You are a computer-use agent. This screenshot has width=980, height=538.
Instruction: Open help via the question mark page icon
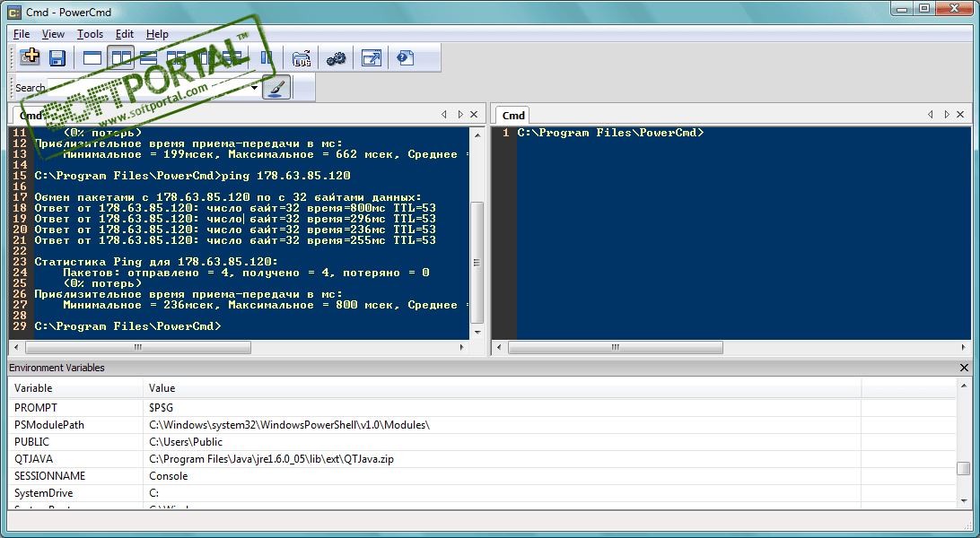click(x=406, y=58)
